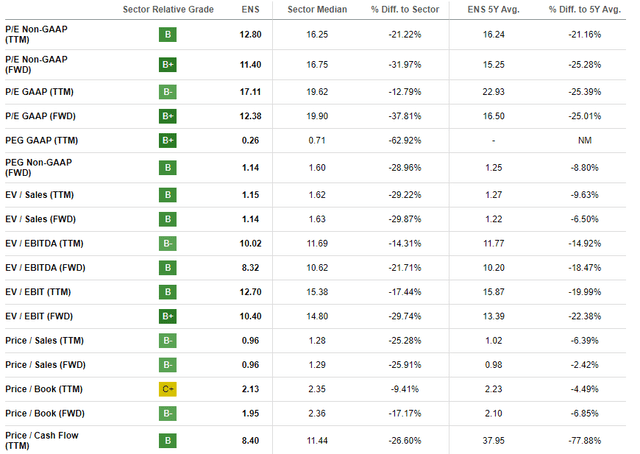The image size is (640, 454).
Task: Click the sector median value 16.25
Action: pyautogui.click(x=317, y=35)
